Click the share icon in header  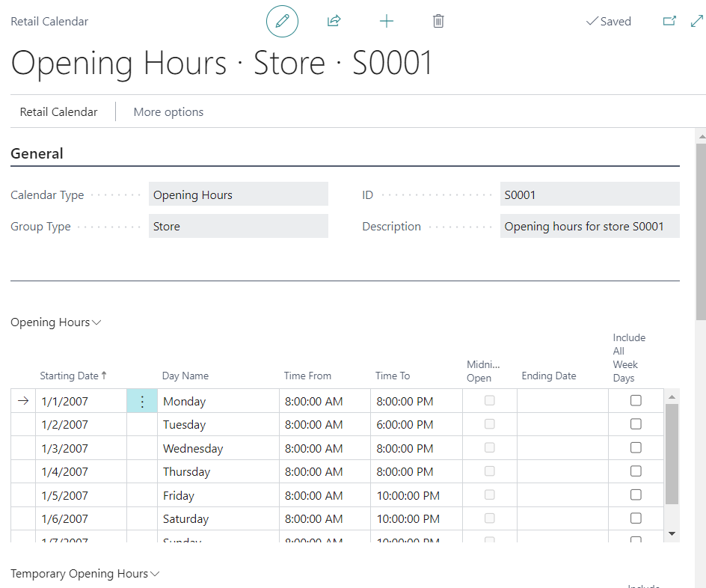click(x=334, y=22)
